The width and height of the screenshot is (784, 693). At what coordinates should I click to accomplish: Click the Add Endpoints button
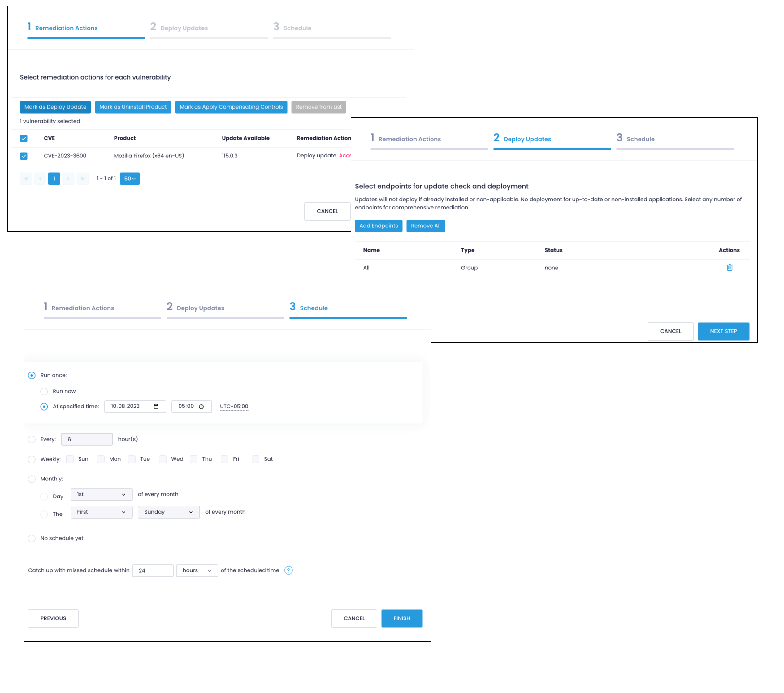[378, 226]
